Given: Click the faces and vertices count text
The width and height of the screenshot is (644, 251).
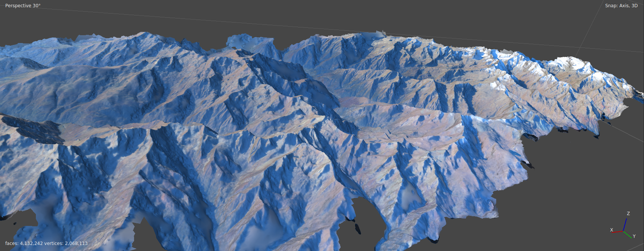Looking at the screenshot, I should 46,243.
